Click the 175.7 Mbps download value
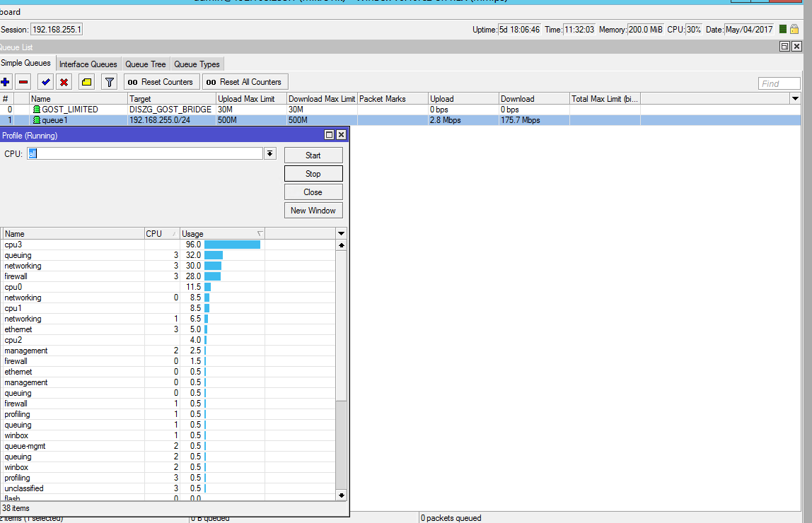812x523 pixels. [x=521, y=120]
